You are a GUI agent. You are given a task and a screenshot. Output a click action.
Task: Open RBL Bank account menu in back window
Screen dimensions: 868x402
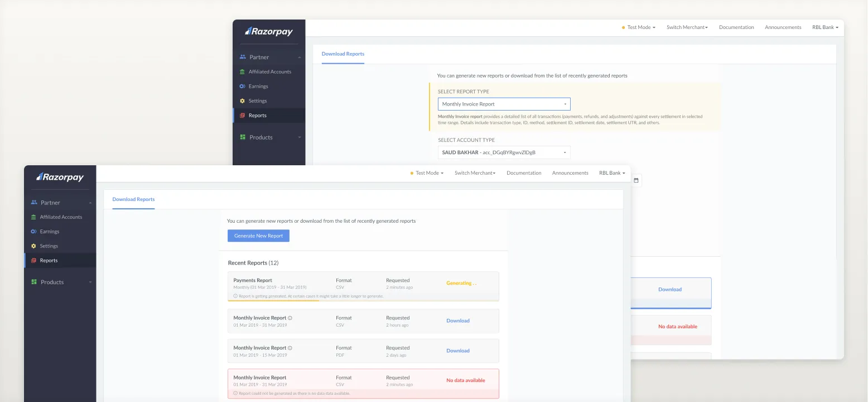(x=825, y=27)
